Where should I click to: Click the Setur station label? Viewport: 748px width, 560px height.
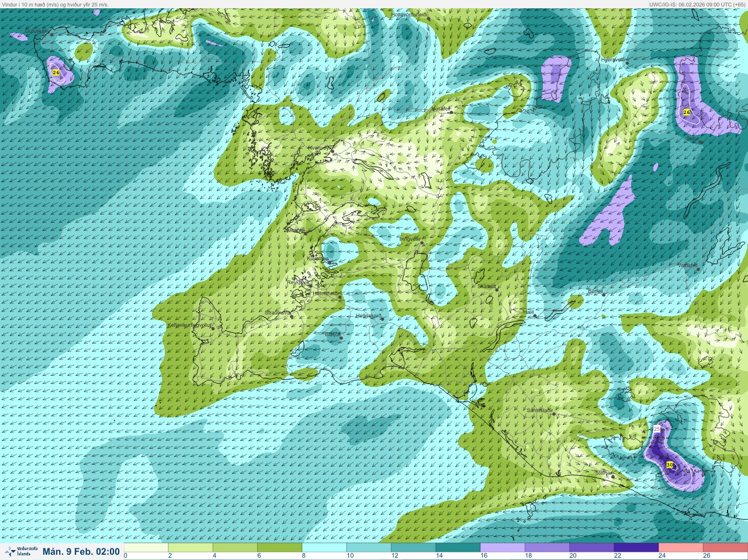[x=693, y=139]
